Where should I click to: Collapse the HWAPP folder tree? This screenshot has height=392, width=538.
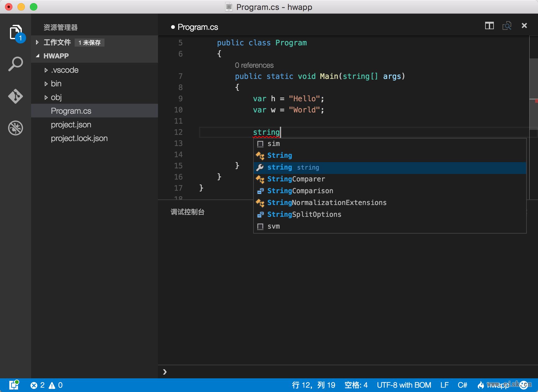[x=56, y=56]
